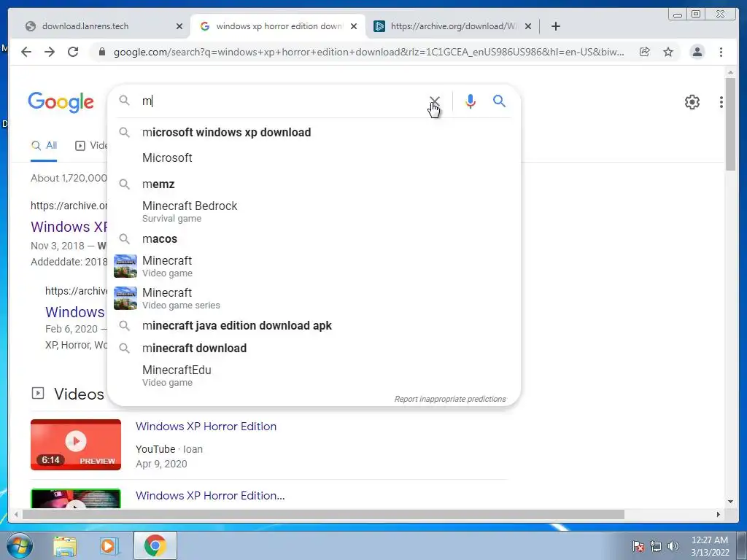Click Report inappropriate predictions link
This screenshot has width=747, height=560.
[450, 399]
